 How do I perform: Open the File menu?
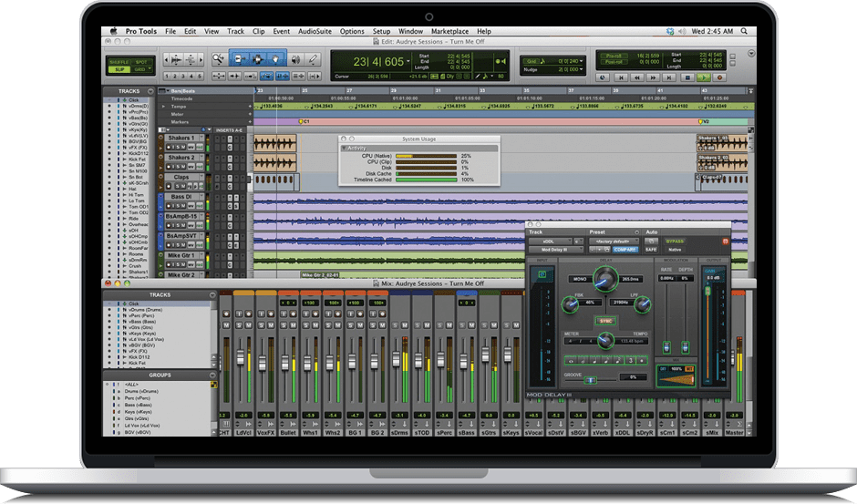click(x=170, y=31)
